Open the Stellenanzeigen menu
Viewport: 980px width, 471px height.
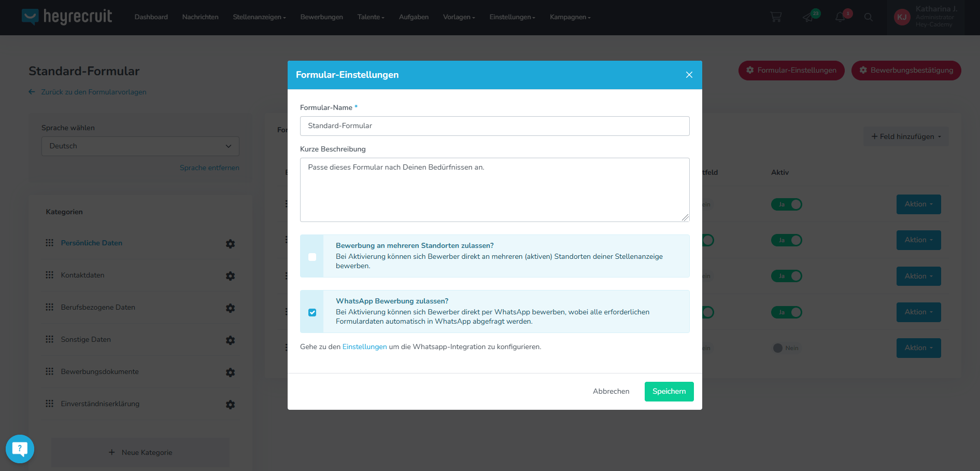click(x=259, y=17)
